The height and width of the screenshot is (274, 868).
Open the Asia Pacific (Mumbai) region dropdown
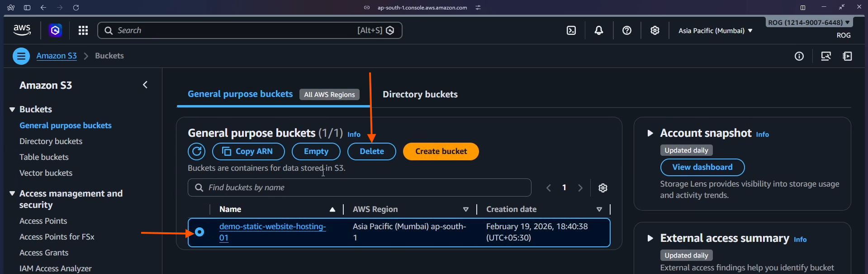(715, 31)
